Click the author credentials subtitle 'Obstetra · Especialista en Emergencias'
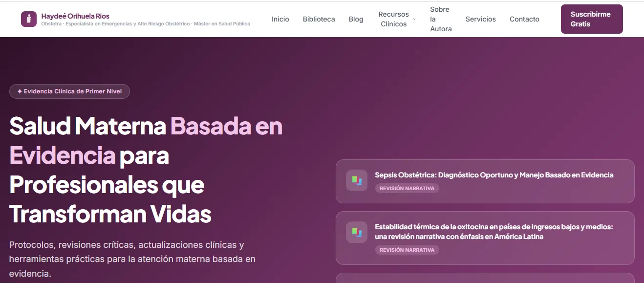Viewport: 644px width, 283px height. 146,24
